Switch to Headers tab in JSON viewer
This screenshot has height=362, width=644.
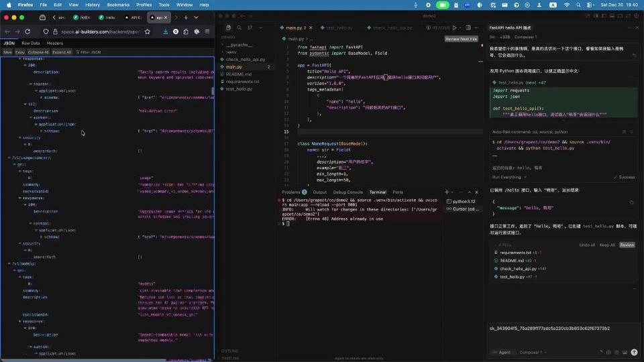pos(54,43)
